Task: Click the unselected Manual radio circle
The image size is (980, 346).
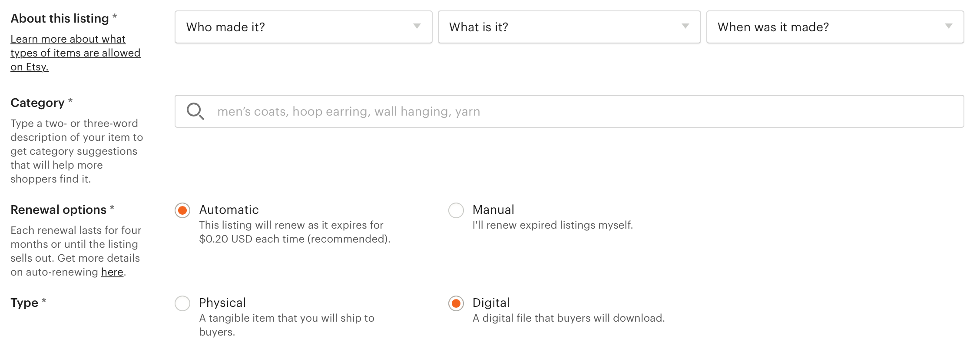Action: click(x=455, y=210)
